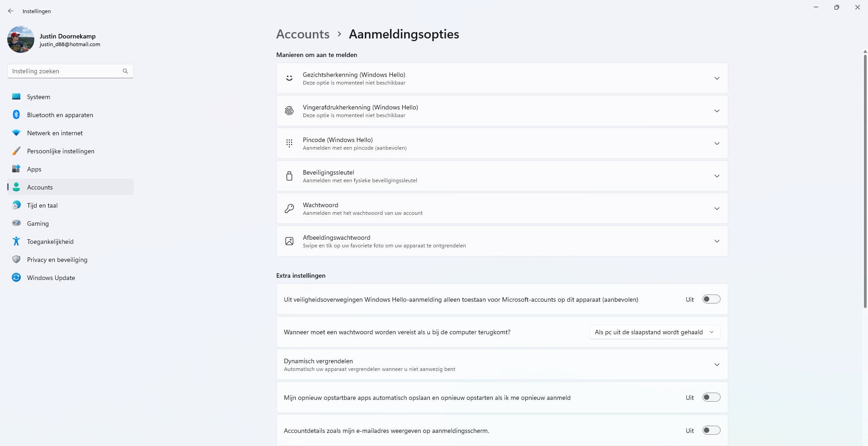Click the vertical scrollbar on the right

(865, 181)
